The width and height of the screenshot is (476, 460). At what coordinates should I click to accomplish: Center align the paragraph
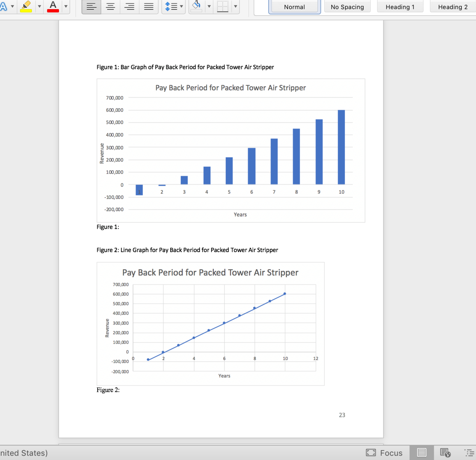[111, 7]
